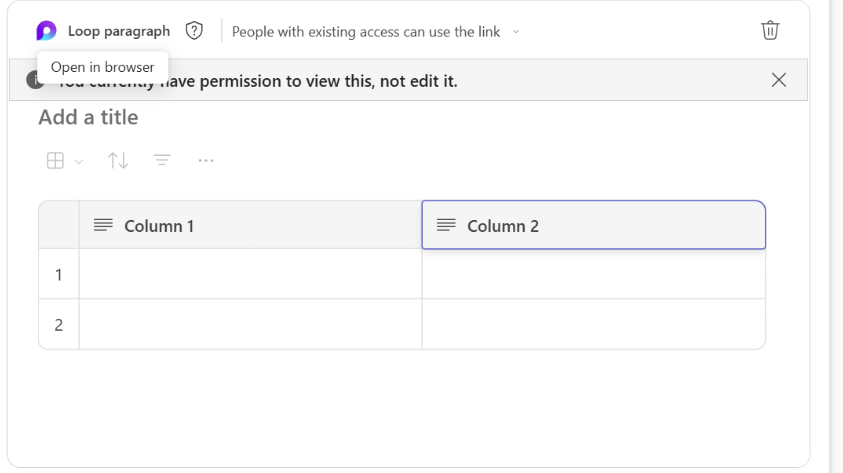Delete the Loop component with trash icon
This screenshot has width=843, height=473.
tap(770, 30)
